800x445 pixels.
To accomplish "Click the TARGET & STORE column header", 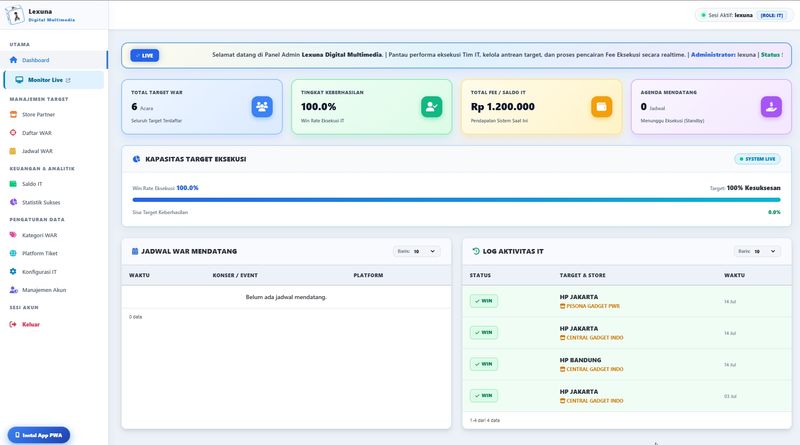I will click(x=582, y=275).
